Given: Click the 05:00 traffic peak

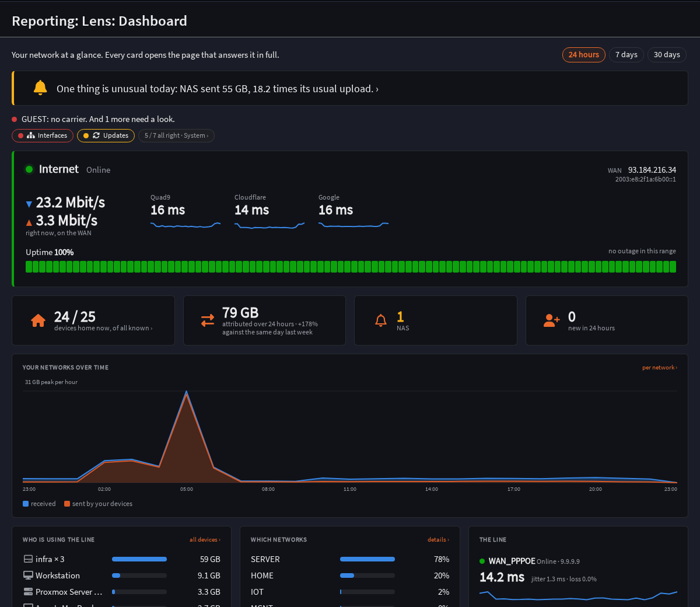Looking at the screenshot, I should pyautogui.click(x=186, y=392).
